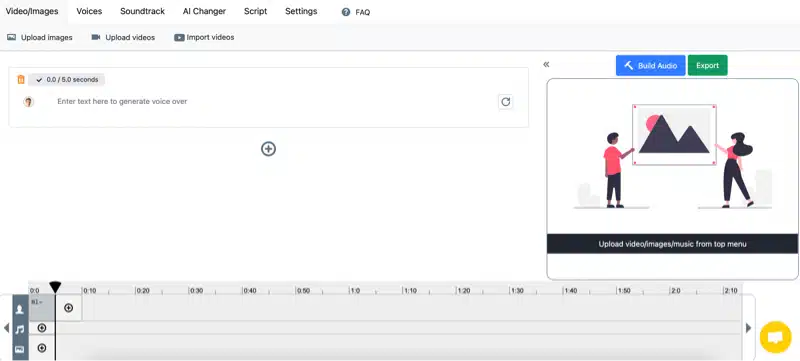800x361 pixels.
Task: Expand the timeline to the right using the arrow
Action: pos(748,328)
